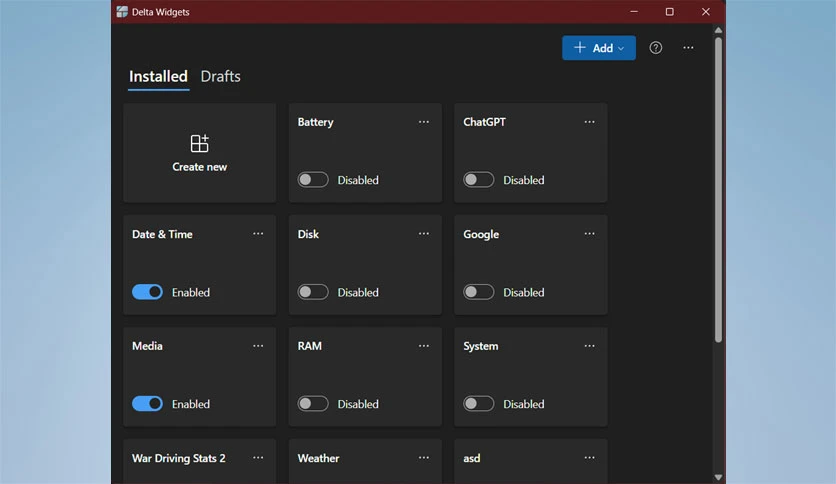The height and width of the screenshot is (484, 836).
Task: Click the Media widget title
Action: point(147,346)
